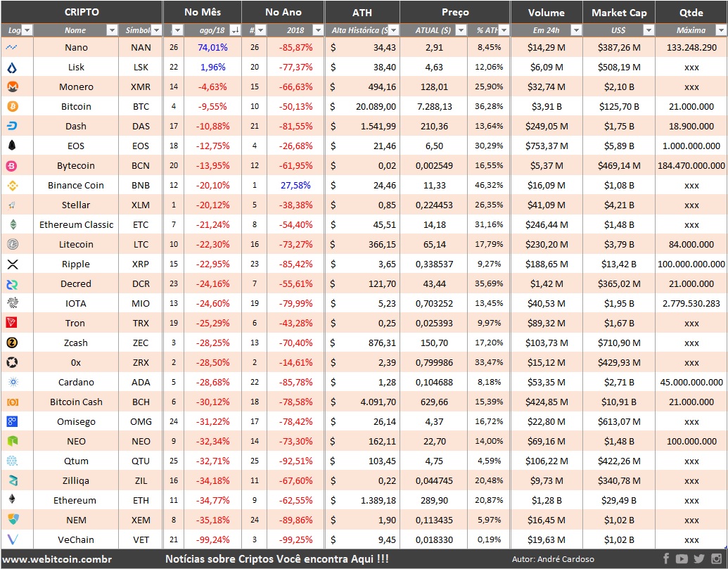This screenshot has height=569, width=728.
Task: Open the 2018 column filter dropdown
Action: [x=318, y=30]
